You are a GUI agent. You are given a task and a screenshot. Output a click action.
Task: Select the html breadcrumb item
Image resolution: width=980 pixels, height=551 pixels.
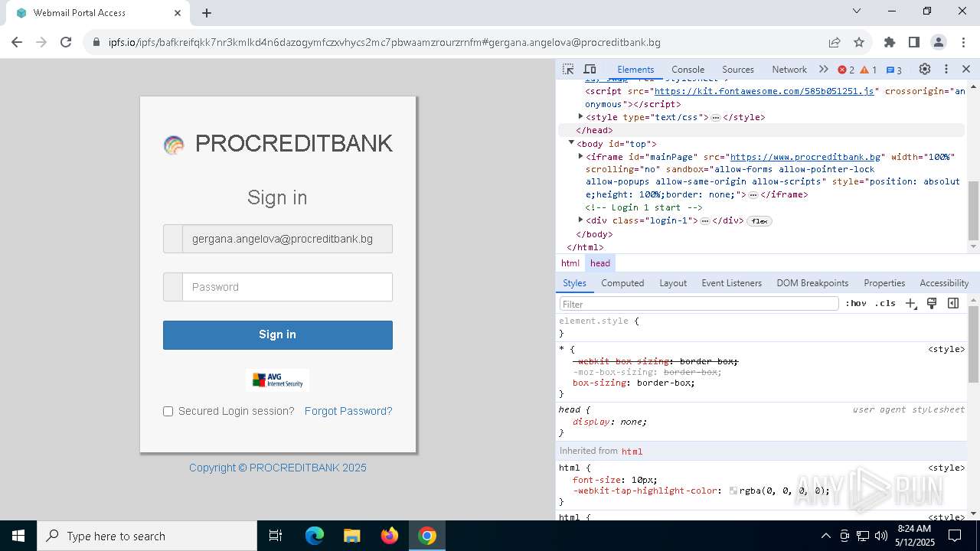[x=570, y=263]
